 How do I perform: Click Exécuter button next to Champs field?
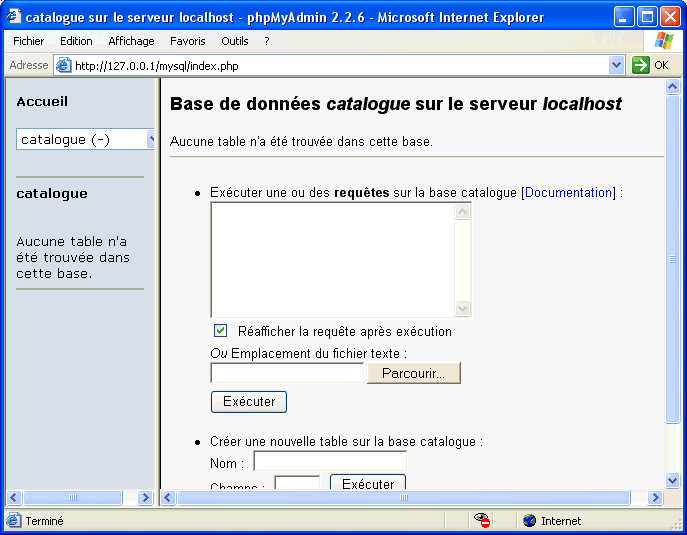[x=368, y=482]
